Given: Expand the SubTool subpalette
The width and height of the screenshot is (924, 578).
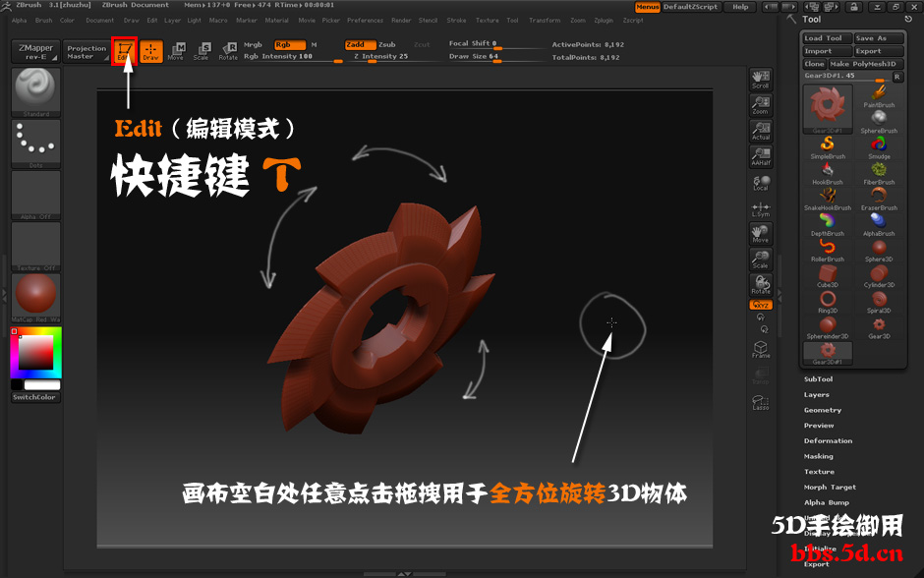Looking at the screenshot, I should coord(819,379).
